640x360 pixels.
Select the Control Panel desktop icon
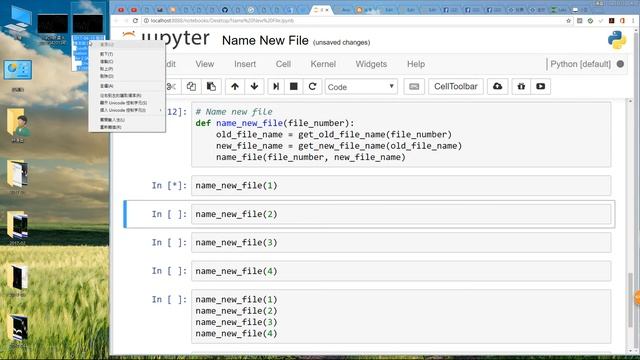click(x=18, y=76)
